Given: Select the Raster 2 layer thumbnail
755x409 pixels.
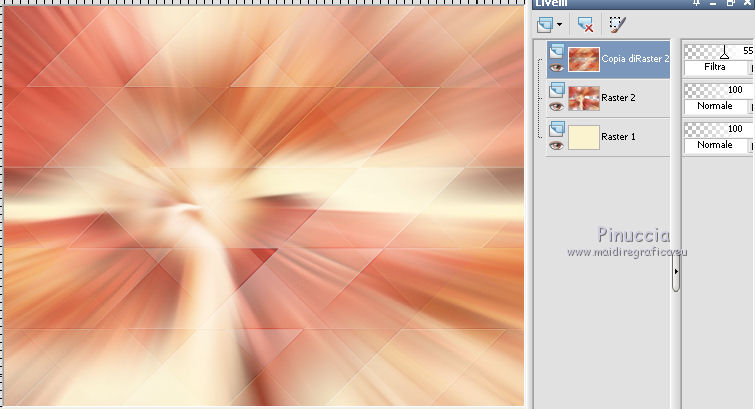Looking at the screenshot, I should (584, 98).
